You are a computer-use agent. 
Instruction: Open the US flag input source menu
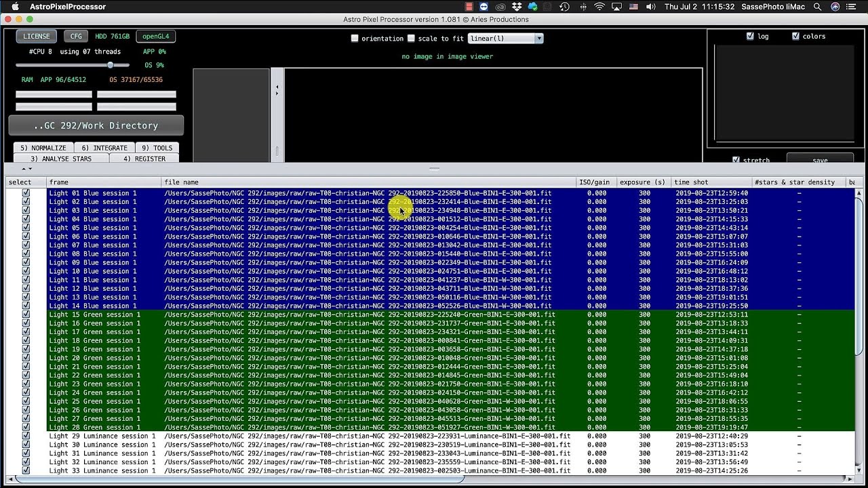click(x=633, y=6)
